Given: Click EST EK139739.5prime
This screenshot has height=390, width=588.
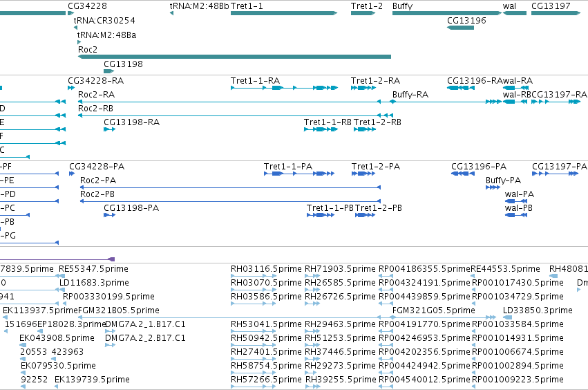Looking at the screenshot, I should (93, 380).
